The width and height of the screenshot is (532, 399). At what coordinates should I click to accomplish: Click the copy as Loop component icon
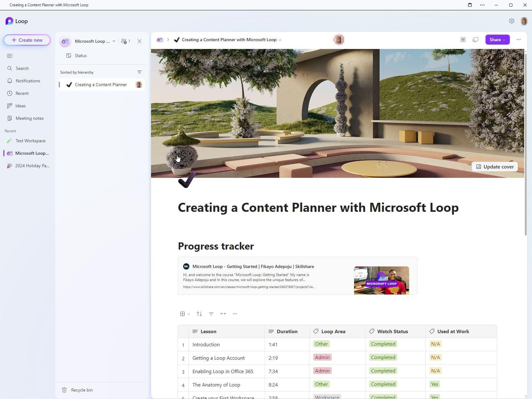pos(475,40)
